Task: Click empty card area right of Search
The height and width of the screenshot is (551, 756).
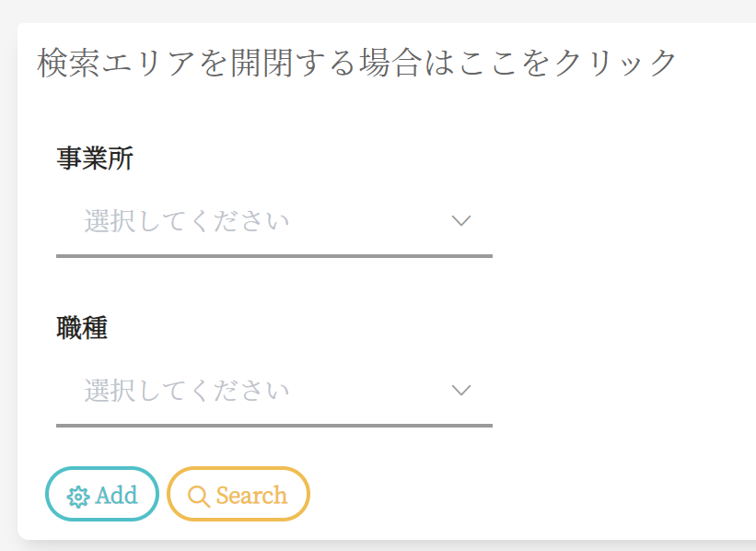Action: [x=534, y=496]
